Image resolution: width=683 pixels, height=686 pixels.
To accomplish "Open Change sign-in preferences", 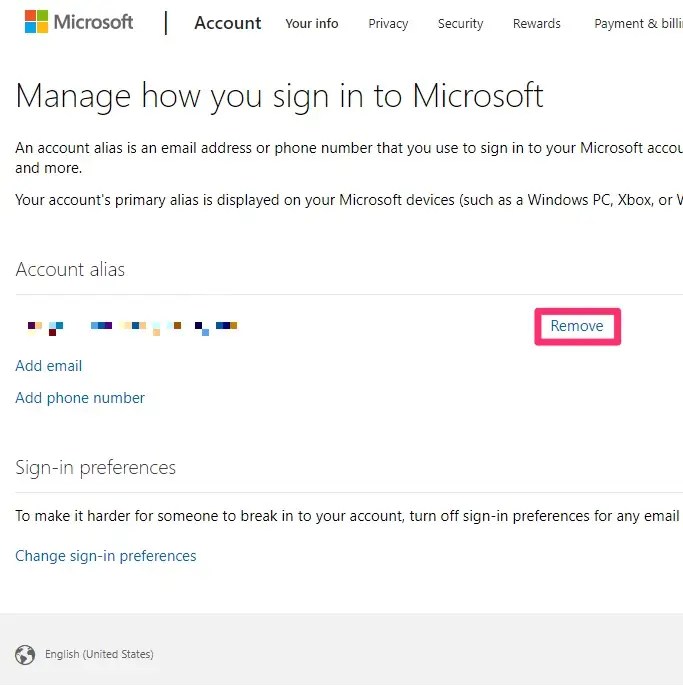I will [106, 556].
